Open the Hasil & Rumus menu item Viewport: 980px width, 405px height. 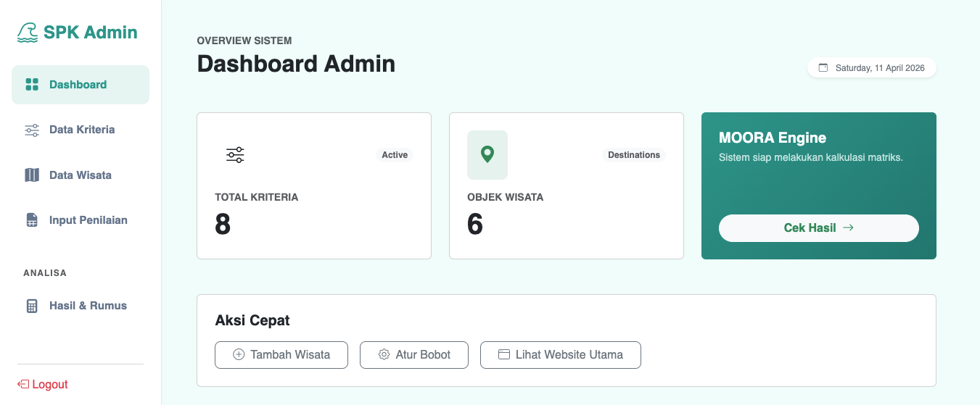point(81,306)
